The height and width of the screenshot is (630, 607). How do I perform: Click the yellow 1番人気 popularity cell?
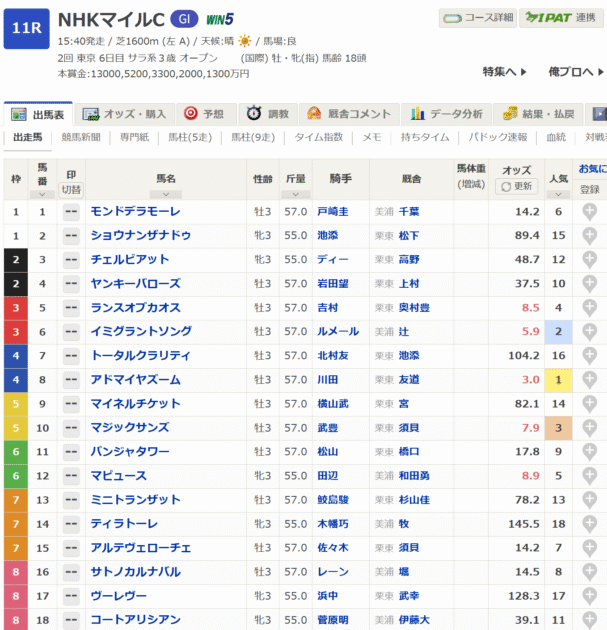click(x=558, y=380)
